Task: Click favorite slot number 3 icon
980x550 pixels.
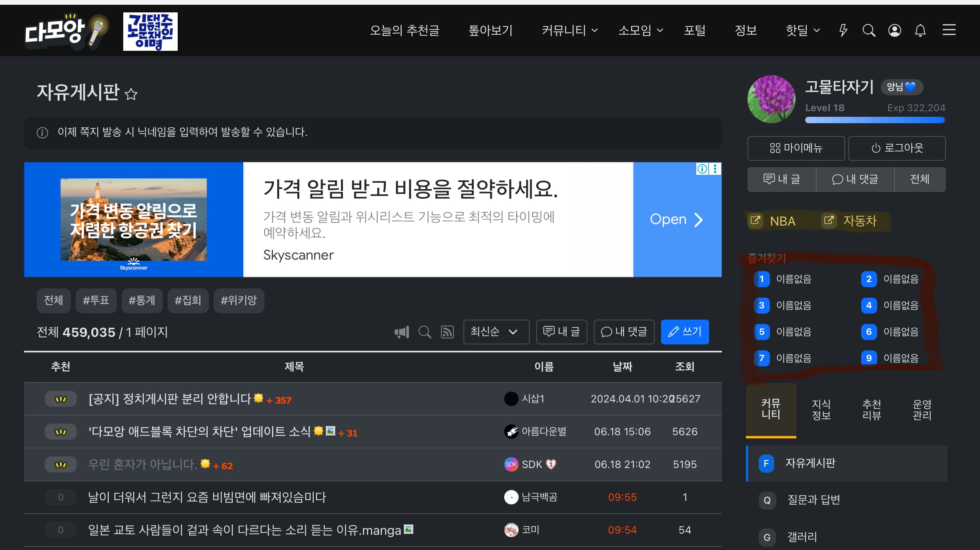Action: [x=762, y=306]
